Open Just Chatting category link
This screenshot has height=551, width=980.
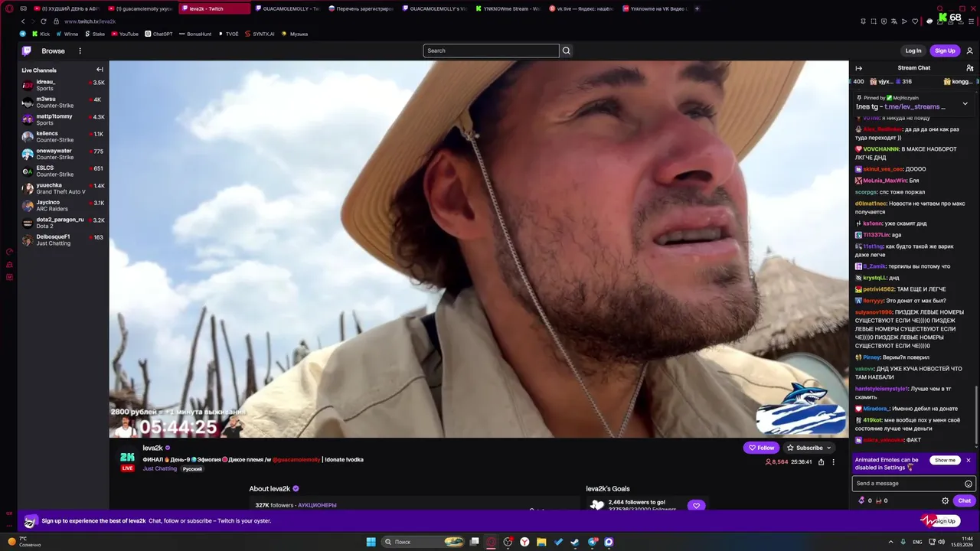pos(159,468)
